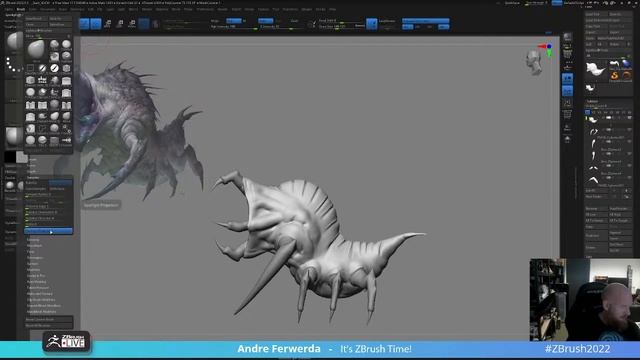Image resolution: width=640 pixels, height=360 pixels.
Task: Expand Sculptris Pro section in Brush menu
Action: point(36,276)
